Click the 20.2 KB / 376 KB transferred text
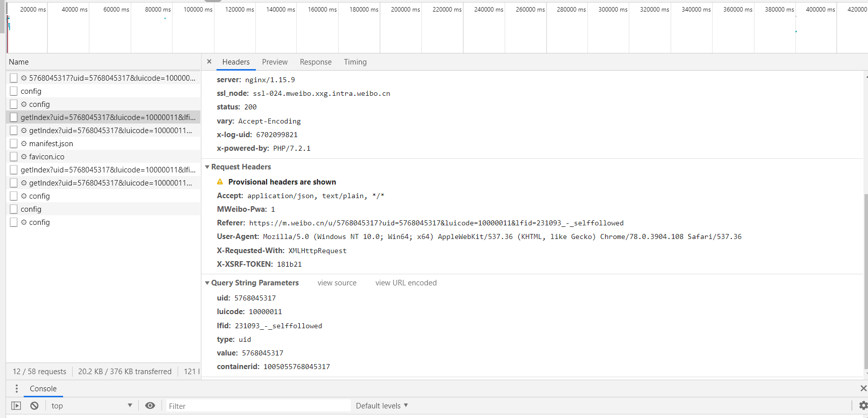 (x=125, y=372)
